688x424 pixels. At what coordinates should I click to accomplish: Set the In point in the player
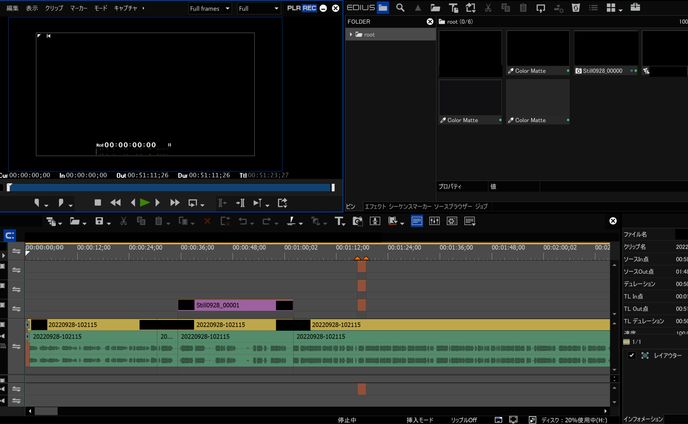37,203
